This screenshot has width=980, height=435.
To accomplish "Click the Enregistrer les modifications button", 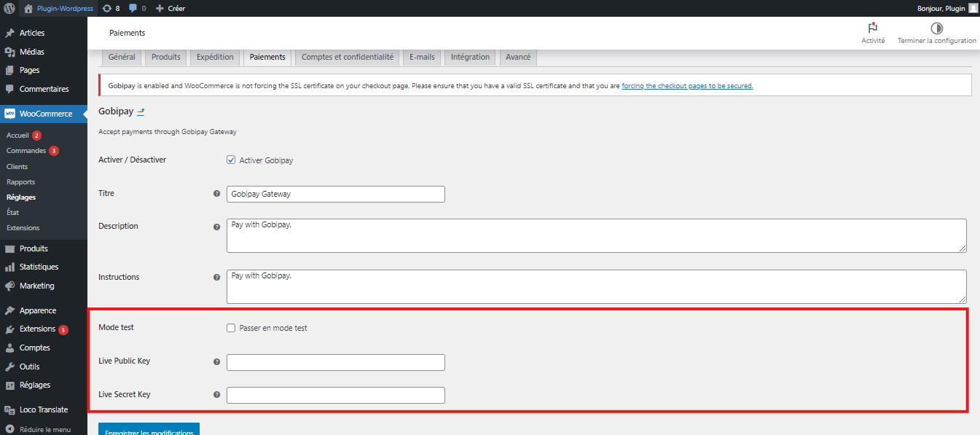I will 149,429.
